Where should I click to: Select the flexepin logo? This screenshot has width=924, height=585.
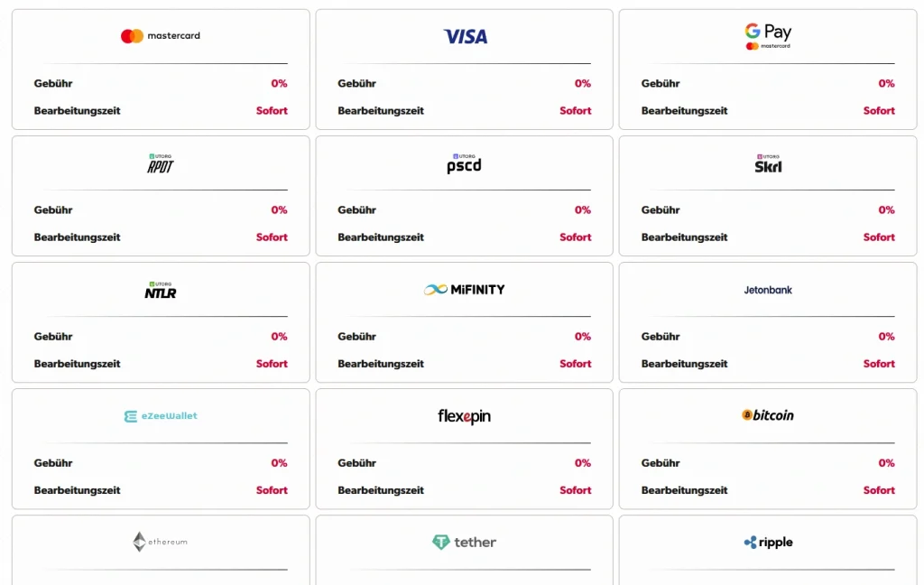click(463, 416)
